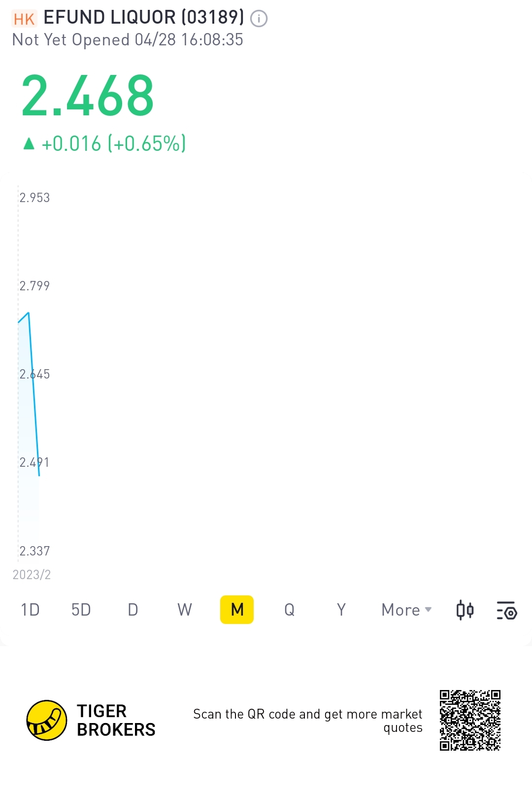Tap the current price 2.468
The width and height of the screenshot is (532, 795).
[88, 96]
